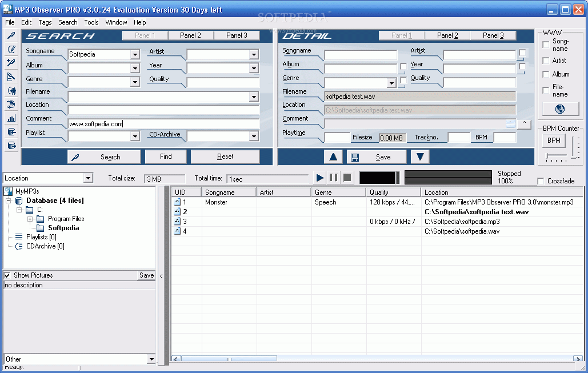Click the Location column header

(502, 192)
